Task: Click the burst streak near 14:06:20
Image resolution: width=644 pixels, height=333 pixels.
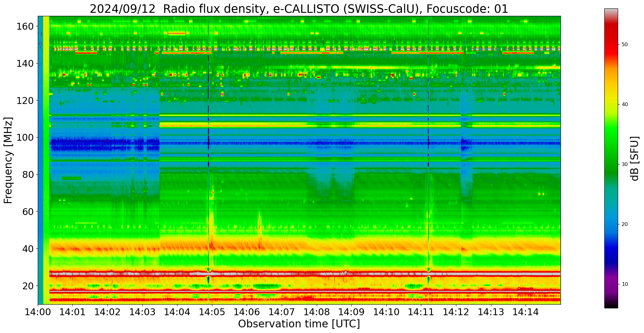Action: click(260, 229)
